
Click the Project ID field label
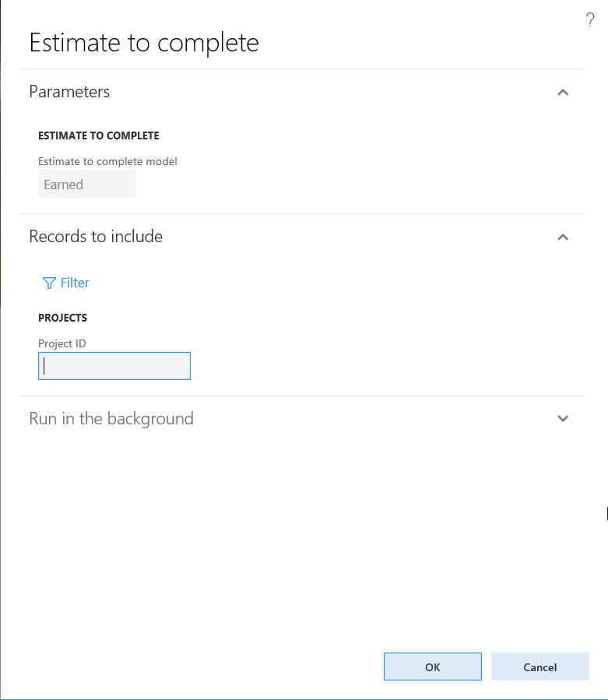61,343
